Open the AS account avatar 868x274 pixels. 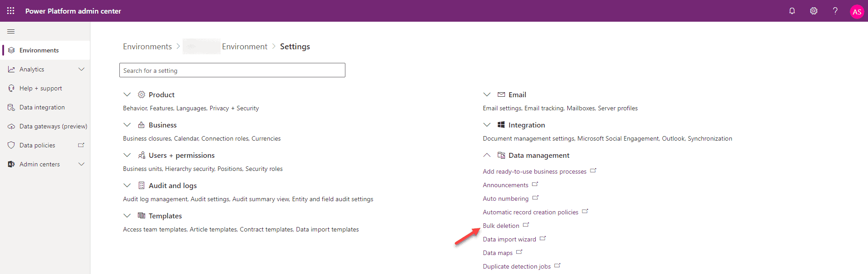pyautogui.click(x=857, y=12)
